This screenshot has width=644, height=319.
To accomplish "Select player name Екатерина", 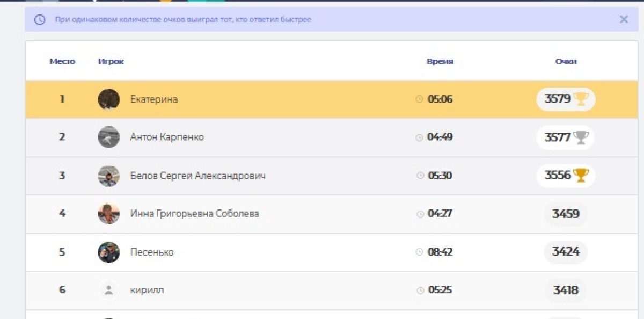I will 154,99.
